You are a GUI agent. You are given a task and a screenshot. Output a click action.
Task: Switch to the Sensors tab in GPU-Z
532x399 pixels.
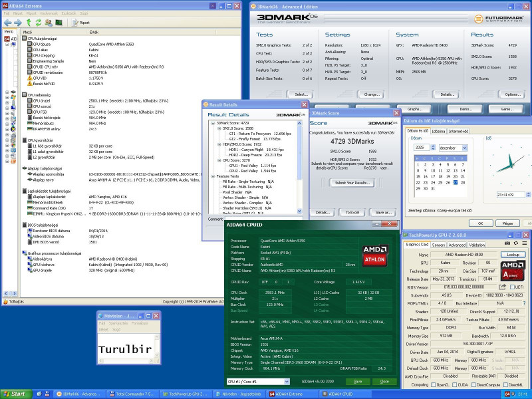(438, 245)
